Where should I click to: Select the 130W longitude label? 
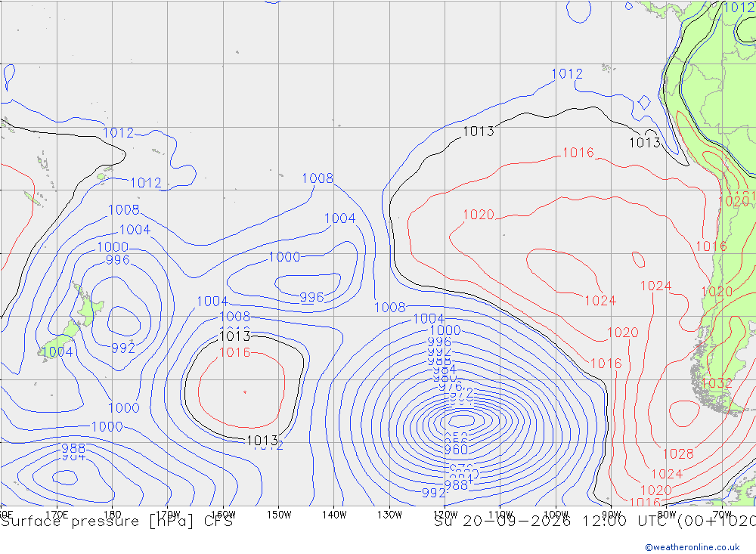pos(389,515)
